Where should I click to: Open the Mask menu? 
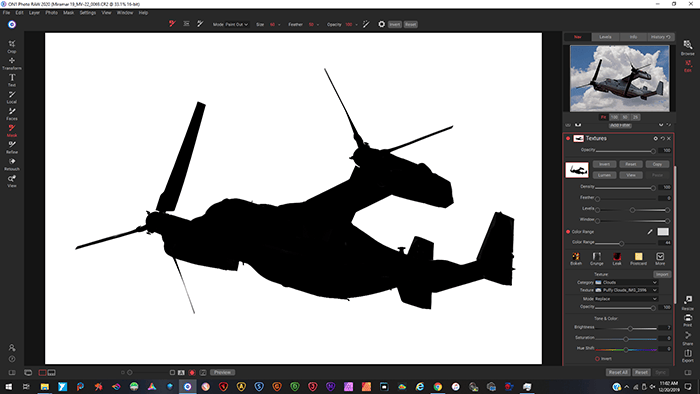tap(68, 12)
